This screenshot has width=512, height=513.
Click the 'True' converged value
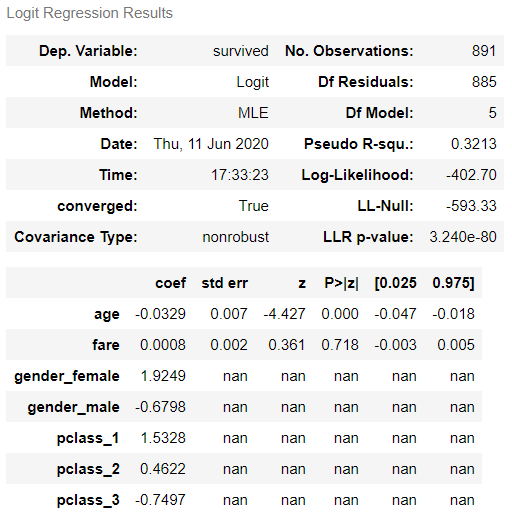click(254, 206)
